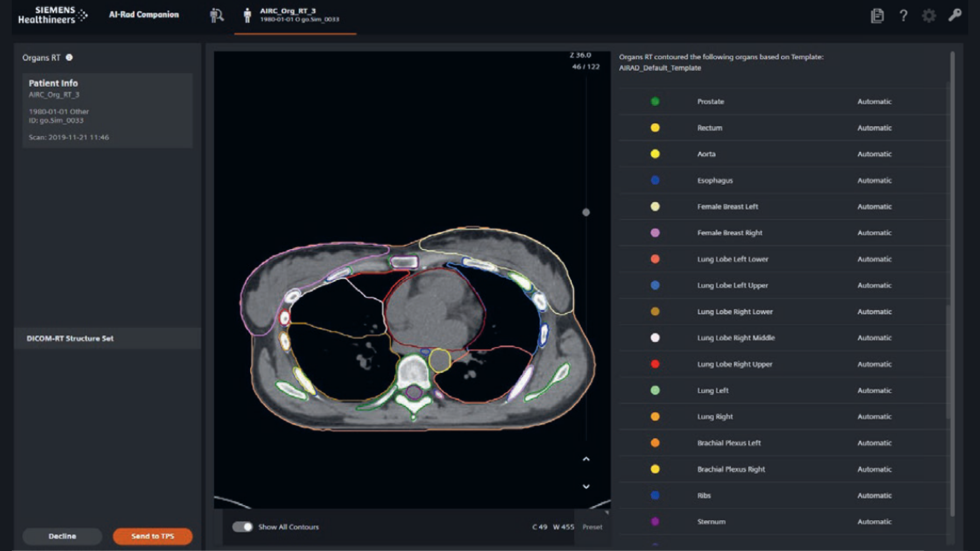Click the Siemens Healthineers logo

tap(52, 15)
